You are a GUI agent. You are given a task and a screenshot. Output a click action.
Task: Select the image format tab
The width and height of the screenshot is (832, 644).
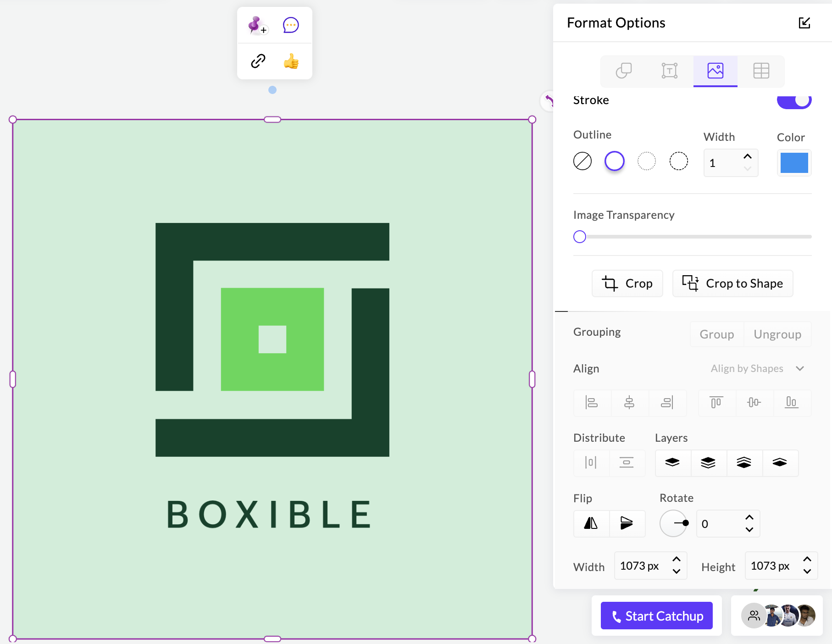click(716, 71)
